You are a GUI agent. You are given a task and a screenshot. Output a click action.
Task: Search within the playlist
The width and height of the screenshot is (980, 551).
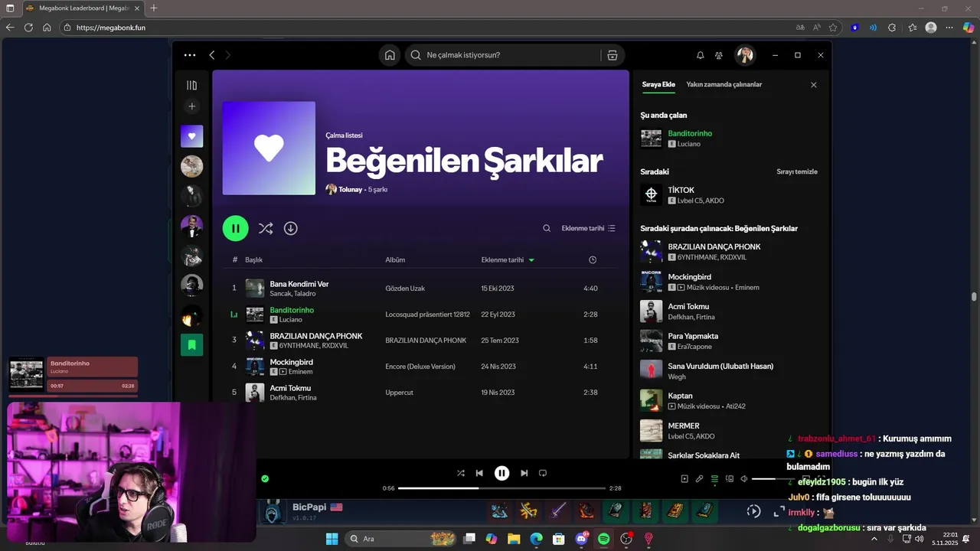pos(547,228)
